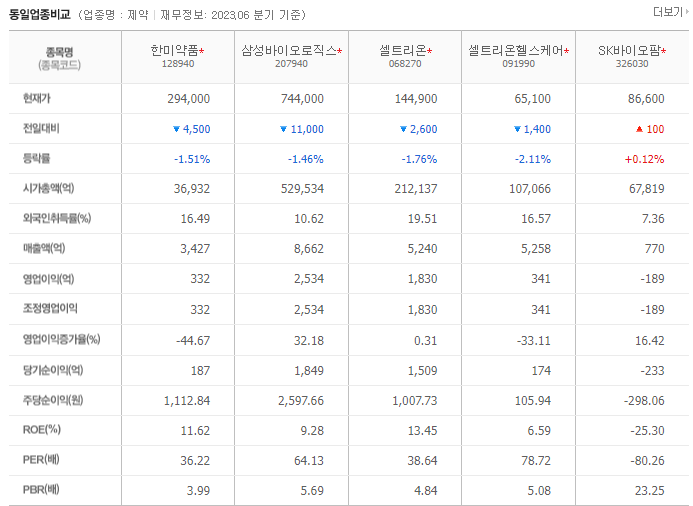
Task: Click market cap value 212,137
Action: click(416, 189)
